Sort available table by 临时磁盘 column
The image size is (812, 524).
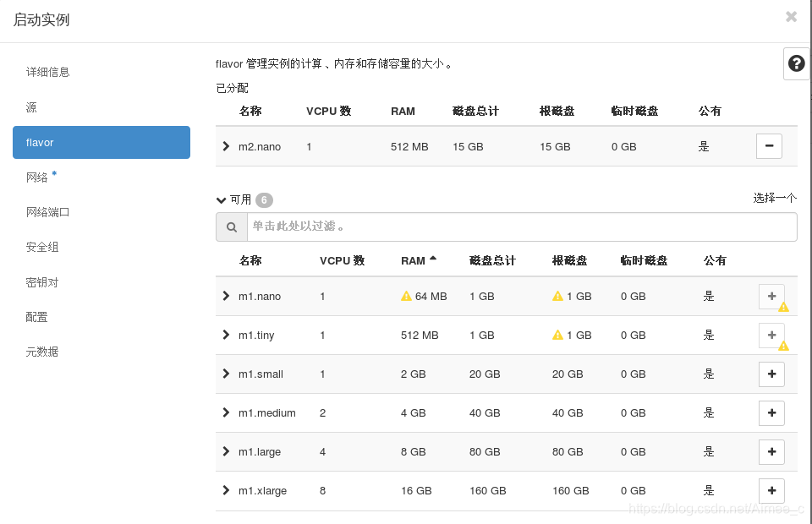[x=645, y=260]
